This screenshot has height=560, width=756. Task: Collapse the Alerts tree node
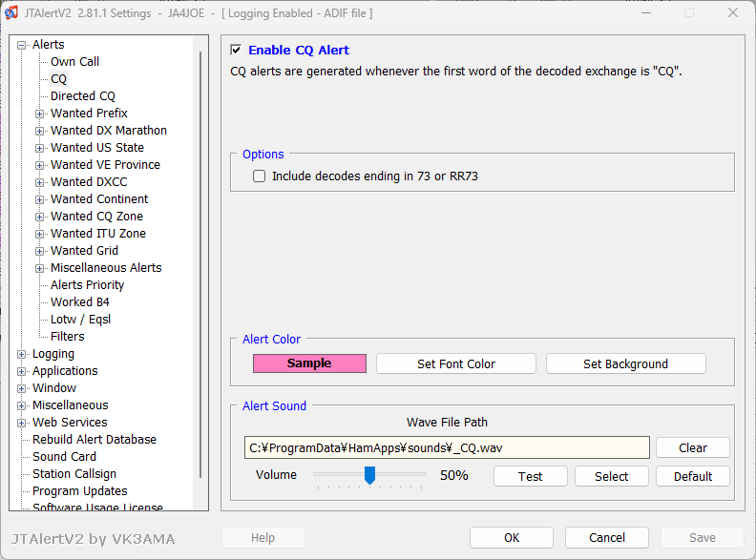21,45
